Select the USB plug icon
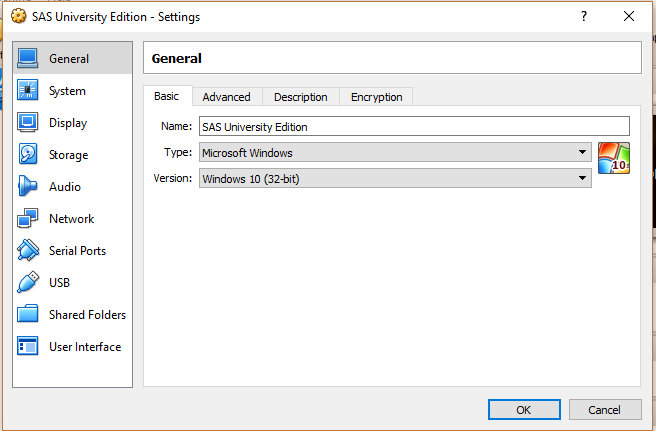This screenshot has width=656, height=431. tap(28, 283)
